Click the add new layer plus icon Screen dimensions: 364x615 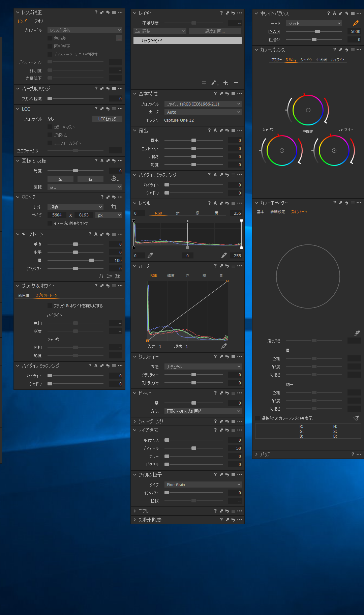point(226,83)
